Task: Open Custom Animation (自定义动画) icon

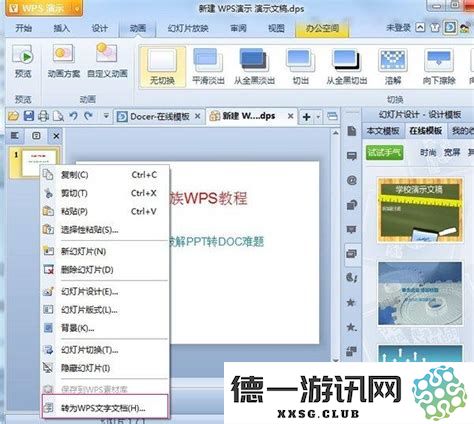Action: click(x=107, y=53)
